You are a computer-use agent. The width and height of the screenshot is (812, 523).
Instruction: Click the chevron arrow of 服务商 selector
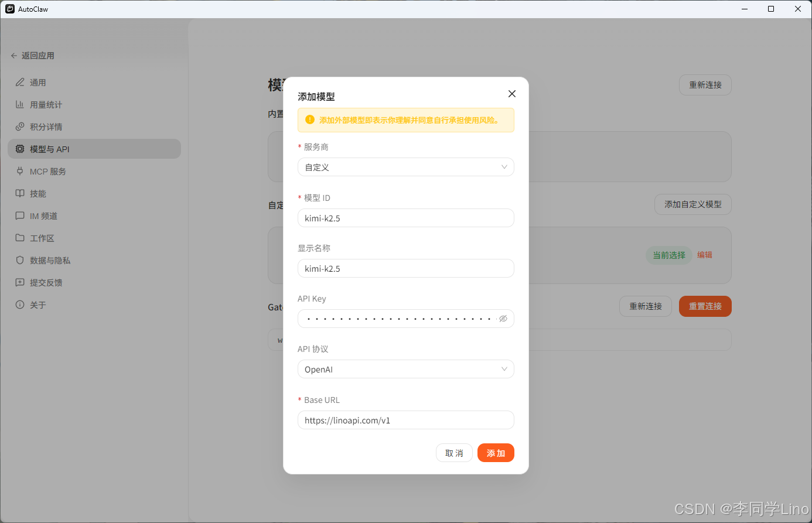(504, 167)
